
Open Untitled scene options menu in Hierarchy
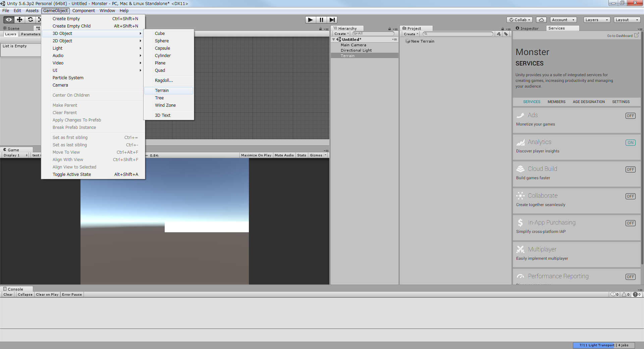coord(394,40)
